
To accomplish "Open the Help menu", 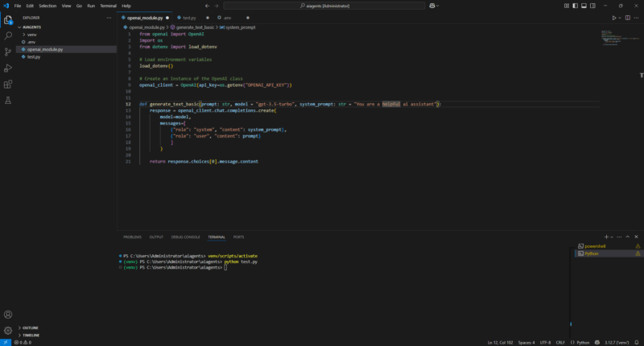I will (x=126, y=6).
